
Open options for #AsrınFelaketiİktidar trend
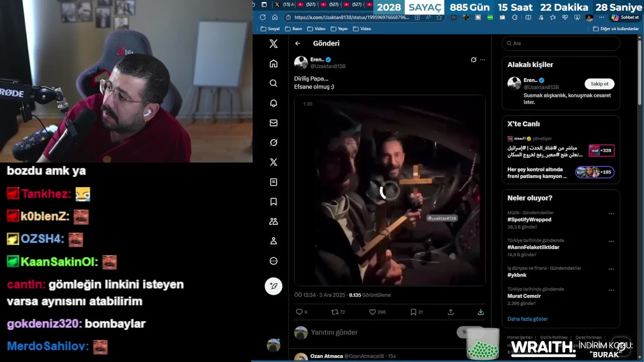611,241
